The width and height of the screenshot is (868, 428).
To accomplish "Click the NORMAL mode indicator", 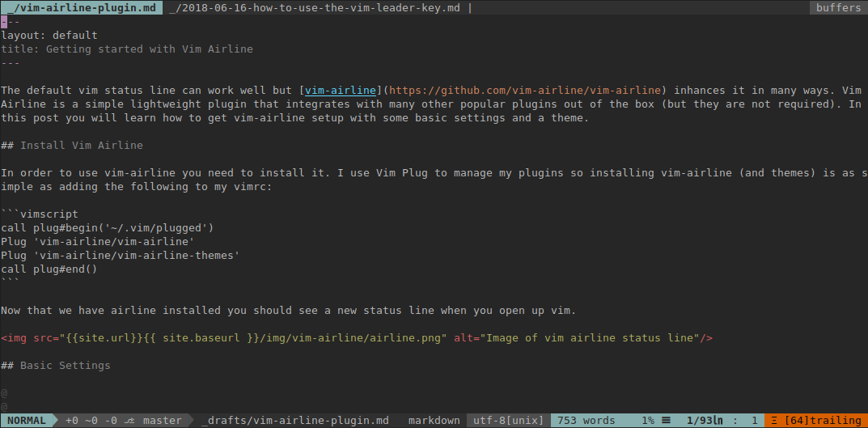I will [x=26, y=420].
